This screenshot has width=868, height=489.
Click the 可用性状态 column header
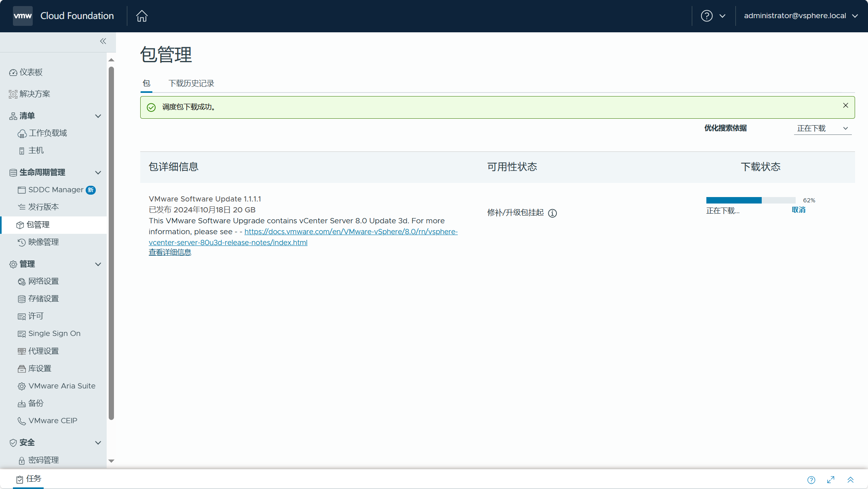pyautogui.click(x=512, y=167)
